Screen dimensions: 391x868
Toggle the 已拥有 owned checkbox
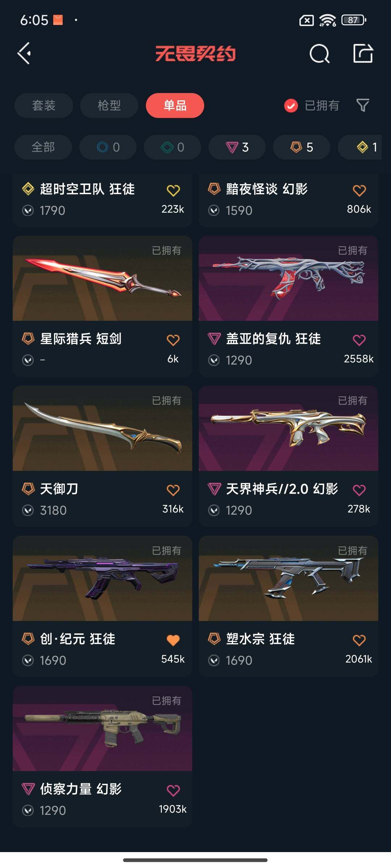291,106
